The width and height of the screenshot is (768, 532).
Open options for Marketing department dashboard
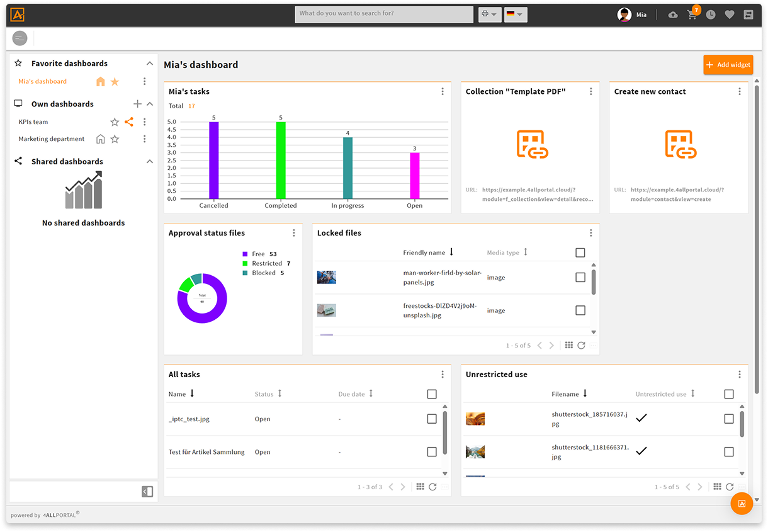coord(145,139)
